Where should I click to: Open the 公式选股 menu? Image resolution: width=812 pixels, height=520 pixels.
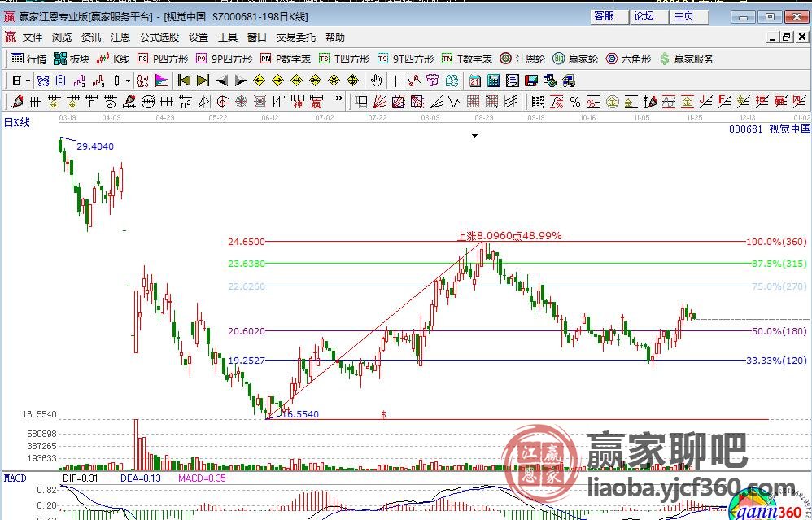[159, 37]
